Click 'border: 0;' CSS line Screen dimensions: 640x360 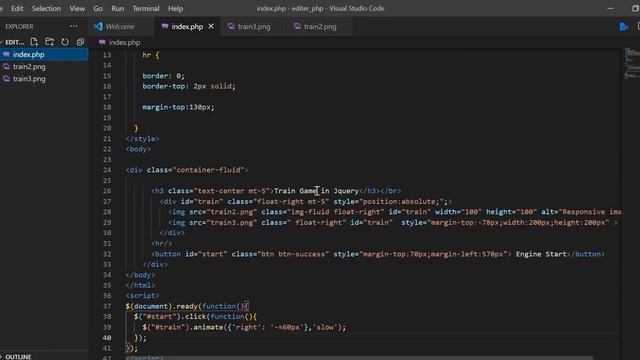point(163,76)
